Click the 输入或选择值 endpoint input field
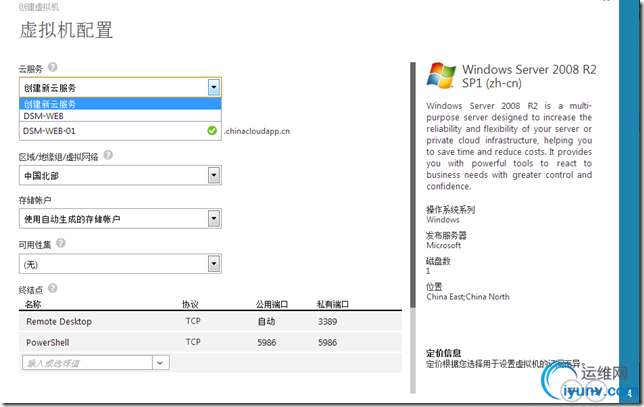Screen dimensions: 644x407 pos(87,363)
